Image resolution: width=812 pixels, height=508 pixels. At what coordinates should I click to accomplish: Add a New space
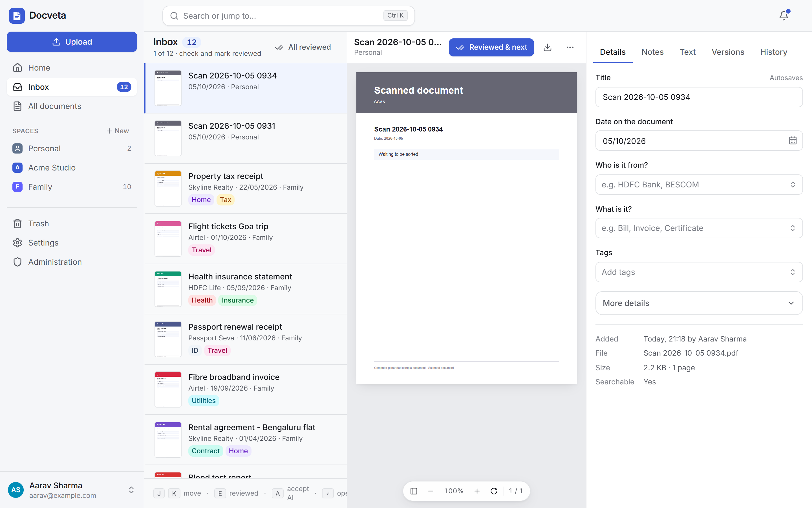click(x=118, y=131)
